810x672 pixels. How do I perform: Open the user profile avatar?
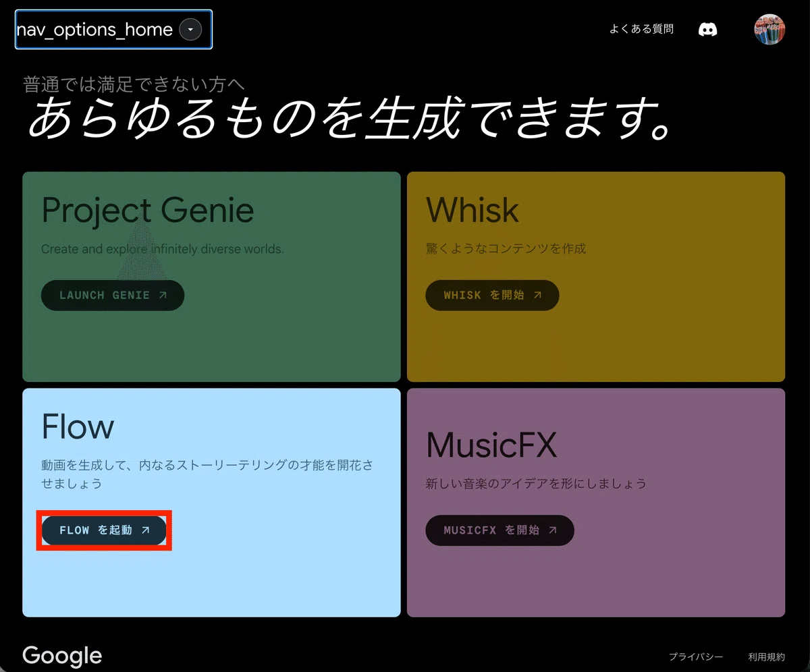[x=769, y=30]
